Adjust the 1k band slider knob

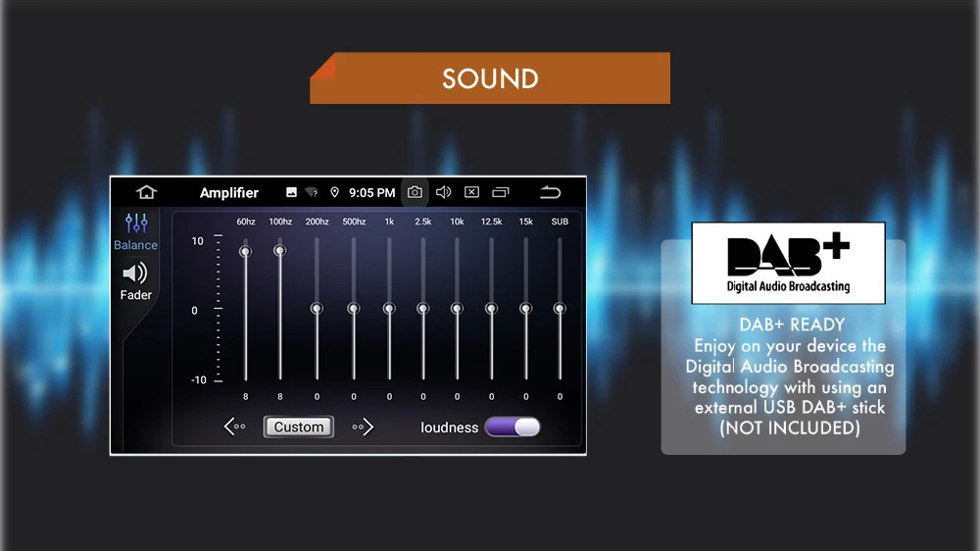click(389, 308)
